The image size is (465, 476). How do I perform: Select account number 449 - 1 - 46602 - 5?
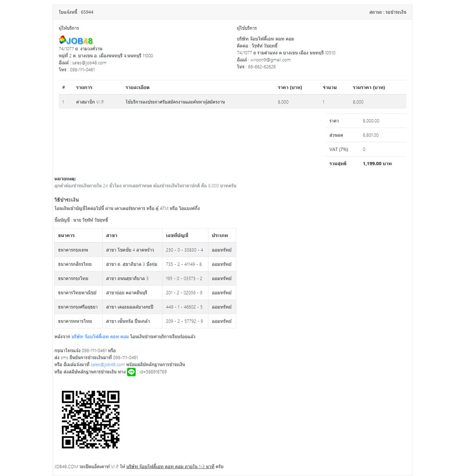[x=184, y=307]
